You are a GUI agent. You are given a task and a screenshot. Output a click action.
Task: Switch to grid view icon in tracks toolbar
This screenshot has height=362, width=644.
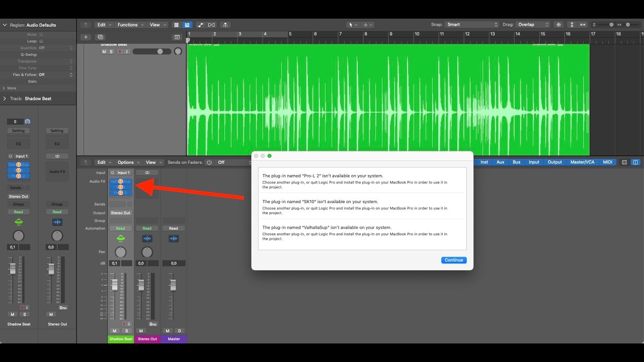pyautogui.click(x=176, y=25)
